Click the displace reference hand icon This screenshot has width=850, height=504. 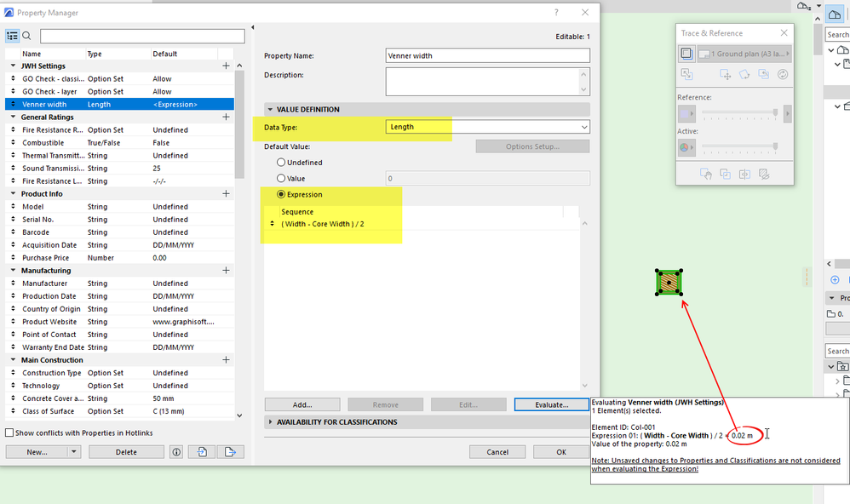pyautogui.click(x=706, y=174)
